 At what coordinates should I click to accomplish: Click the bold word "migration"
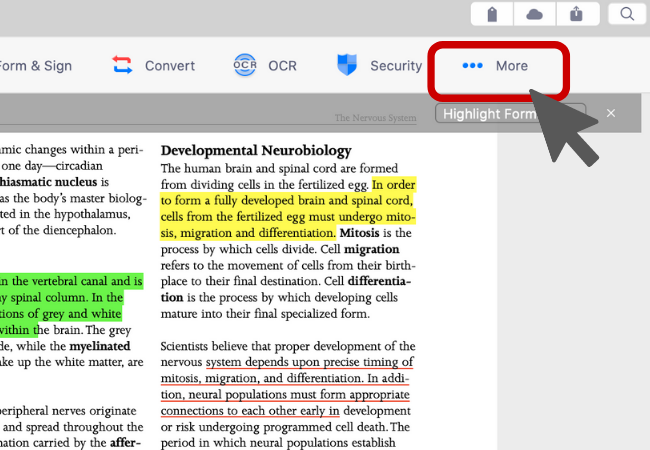pyautogui.click(x=372, y=249)
